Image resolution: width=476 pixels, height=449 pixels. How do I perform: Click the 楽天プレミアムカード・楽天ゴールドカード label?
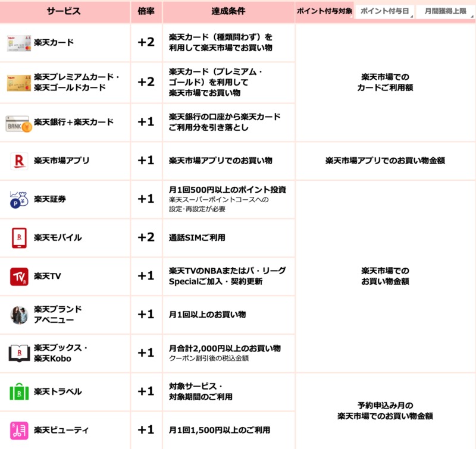77,82
